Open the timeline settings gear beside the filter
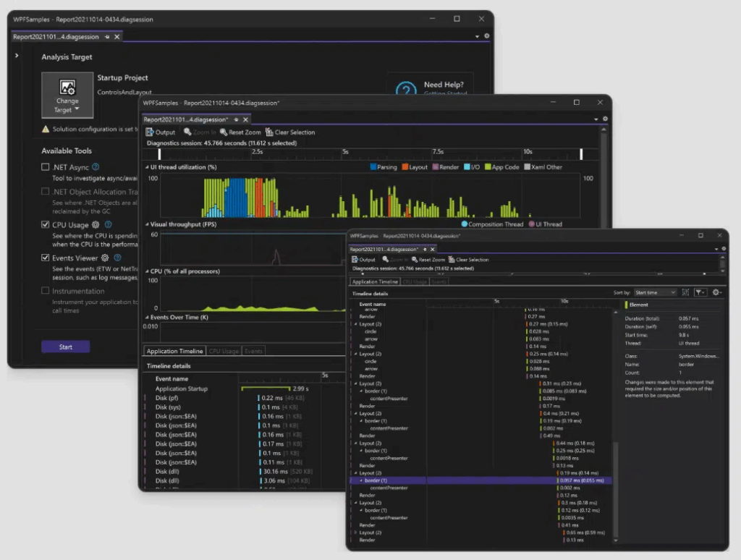 point(716,292)
